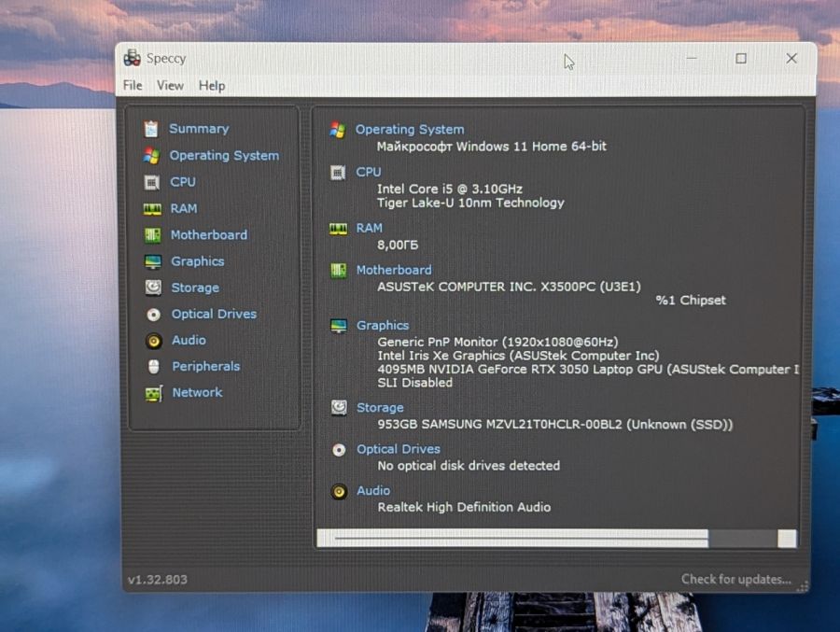Click the RAM stick icon in sidebar

[152, 209]
